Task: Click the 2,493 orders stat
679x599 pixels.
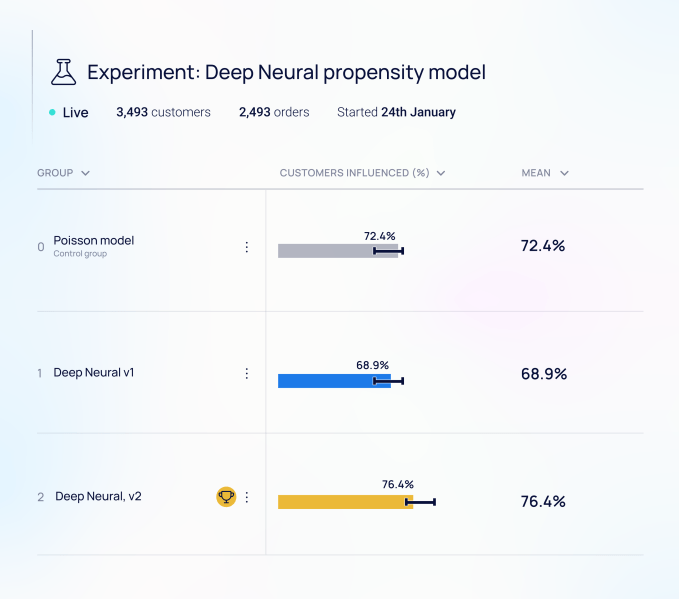Action: [273, 112]
